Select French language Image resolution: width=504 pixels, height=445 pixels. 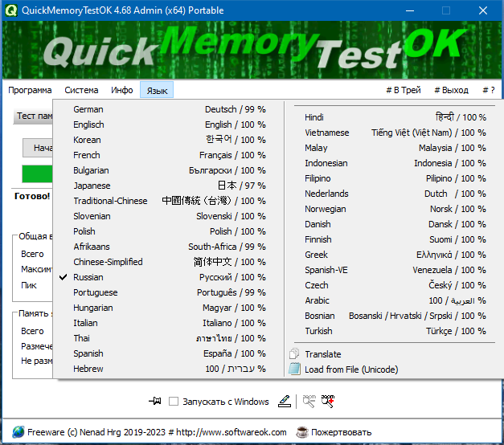[x=169, y=155]
